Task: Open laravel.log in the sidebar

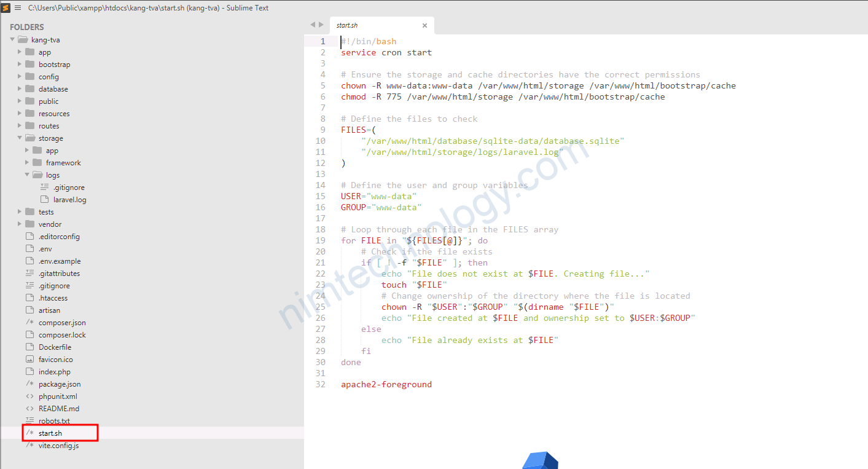Action: pos(69,200)
